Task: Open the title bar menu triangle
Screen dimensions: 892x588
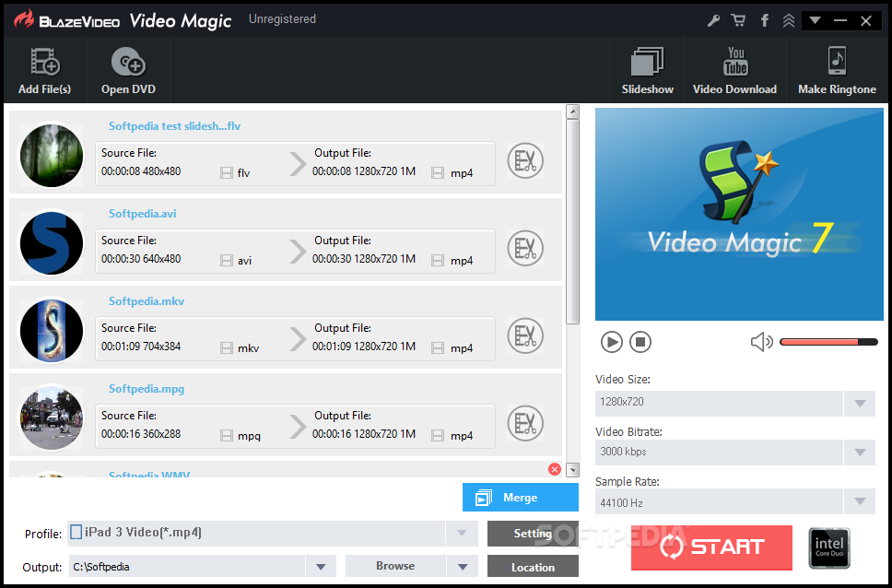Action: [815, 20]
